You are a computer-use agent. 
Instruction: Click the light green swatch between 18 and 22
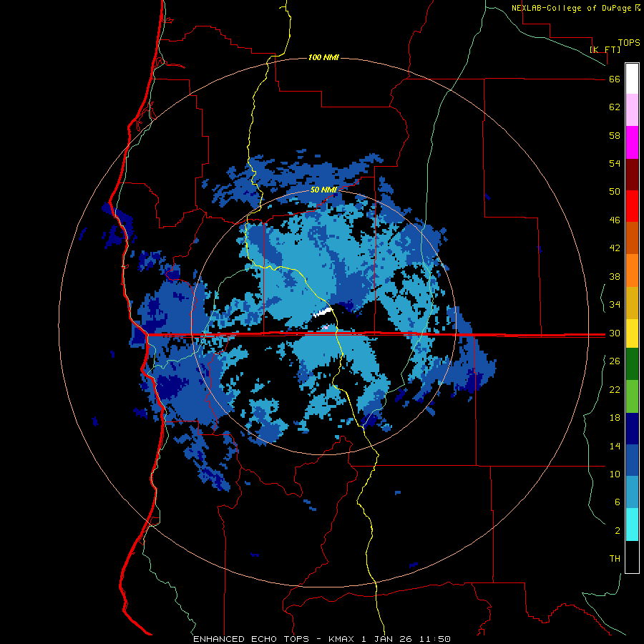point(632,396)
